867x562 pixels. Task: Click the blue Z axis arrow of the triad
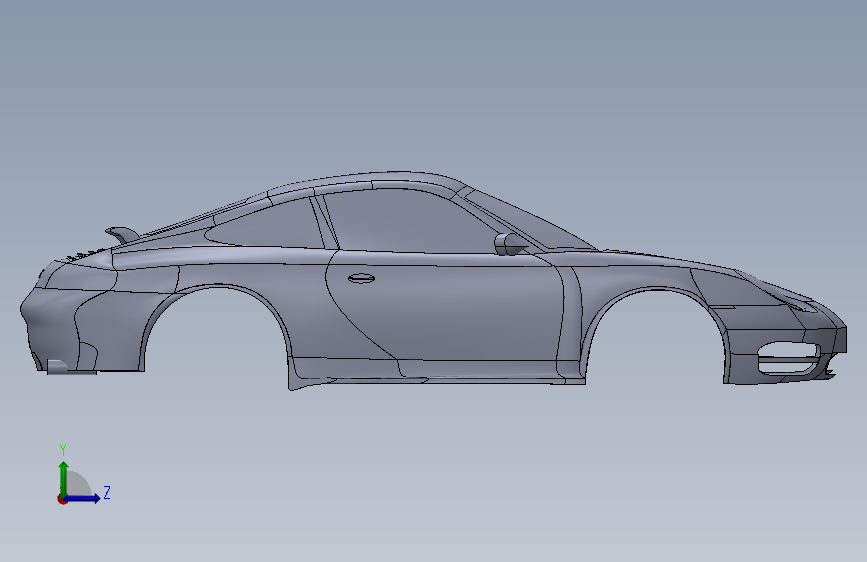coord(83,498)
